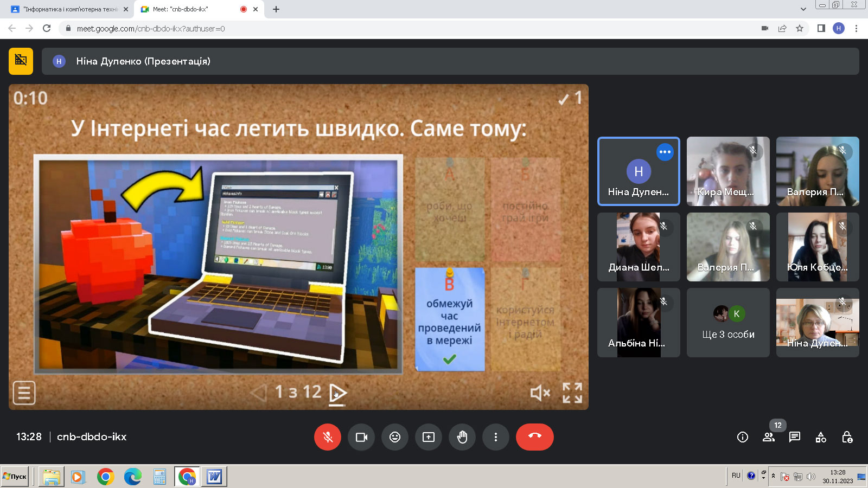
Task: Open the Chrome profile avatar
Action: tap(839, 28)
